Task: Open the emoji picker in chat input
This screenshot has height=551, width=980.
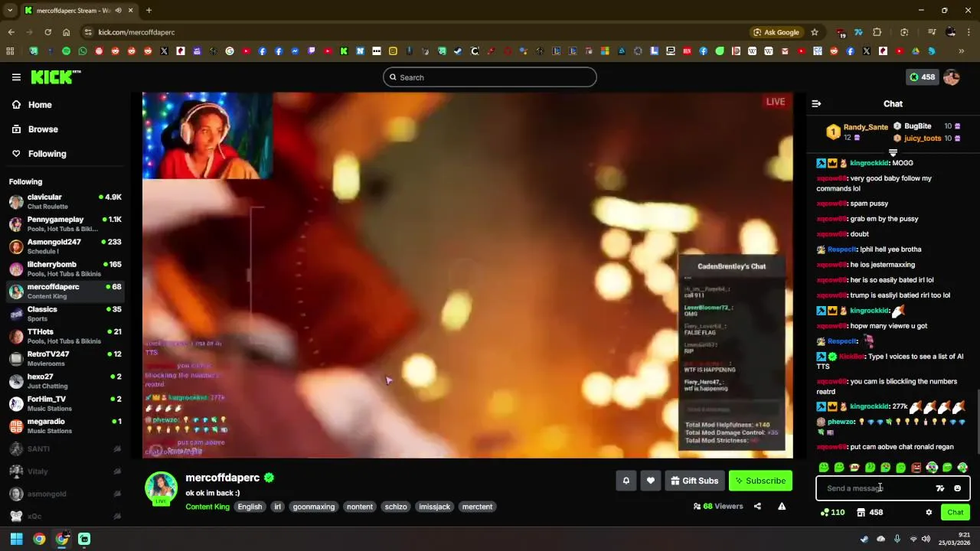Action: (x=957, y=488)
